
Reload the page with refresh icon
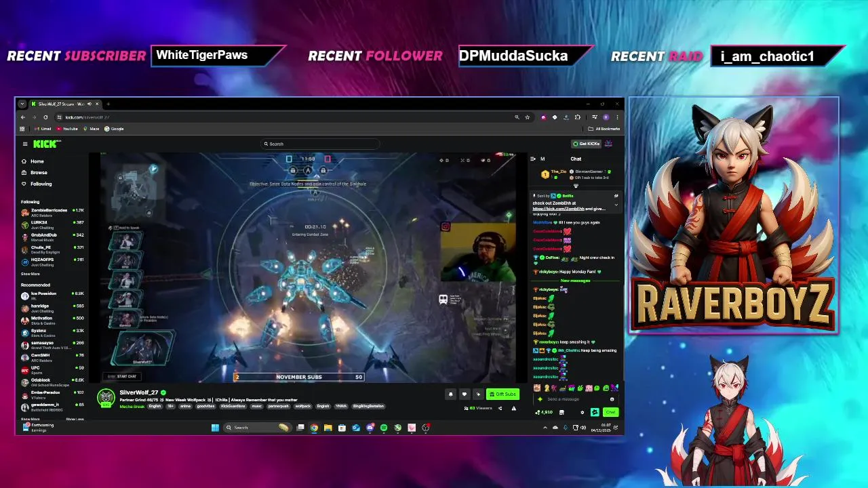(45, 117)
